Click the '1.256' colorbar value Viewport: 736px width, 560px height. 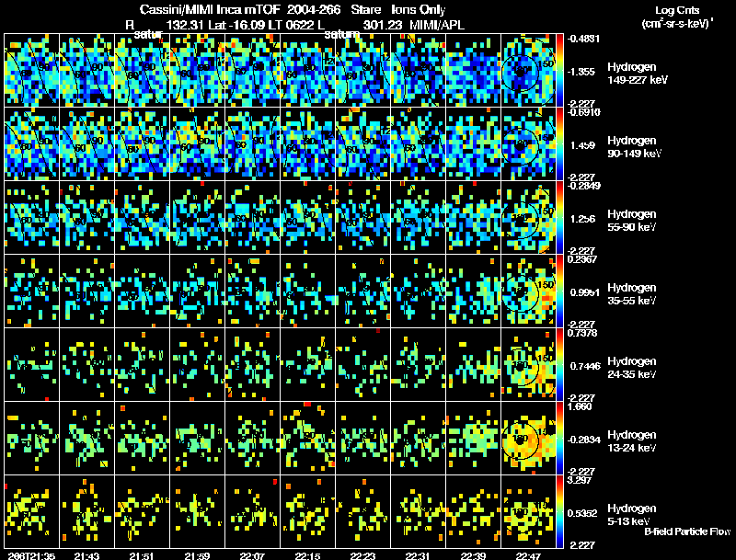(x=582, y=219)
